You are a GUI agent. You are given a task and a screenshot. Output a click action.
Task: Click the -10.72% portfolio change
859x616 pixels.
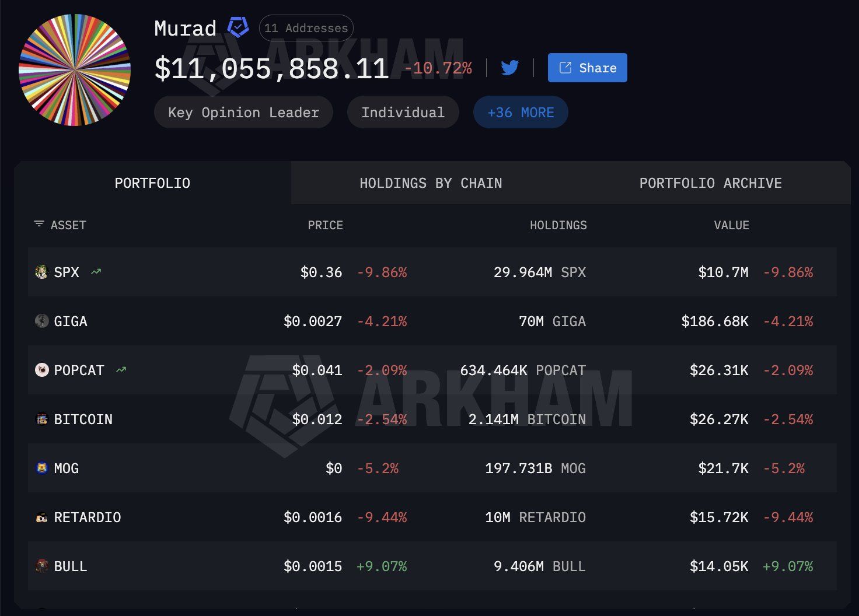pyautogui.click(x=438, y=68)
